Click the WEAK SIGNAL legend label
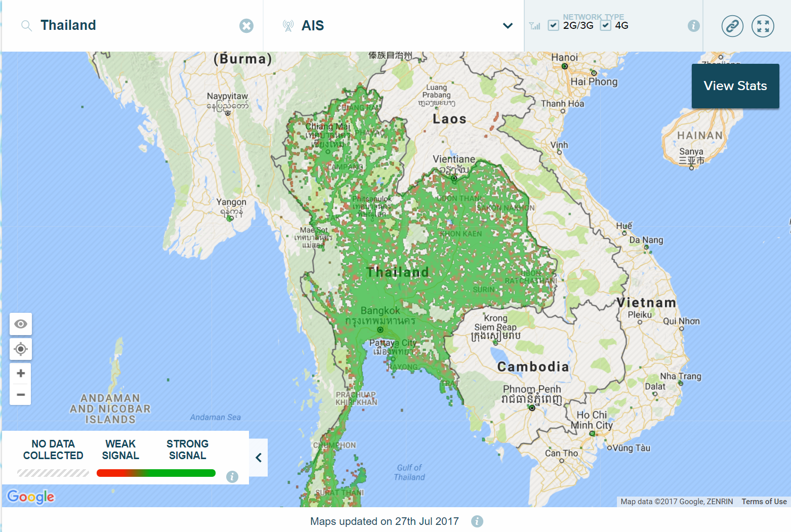Image resolution: width=791 pixels, height=532 pixels. click(x=120, y=449)
